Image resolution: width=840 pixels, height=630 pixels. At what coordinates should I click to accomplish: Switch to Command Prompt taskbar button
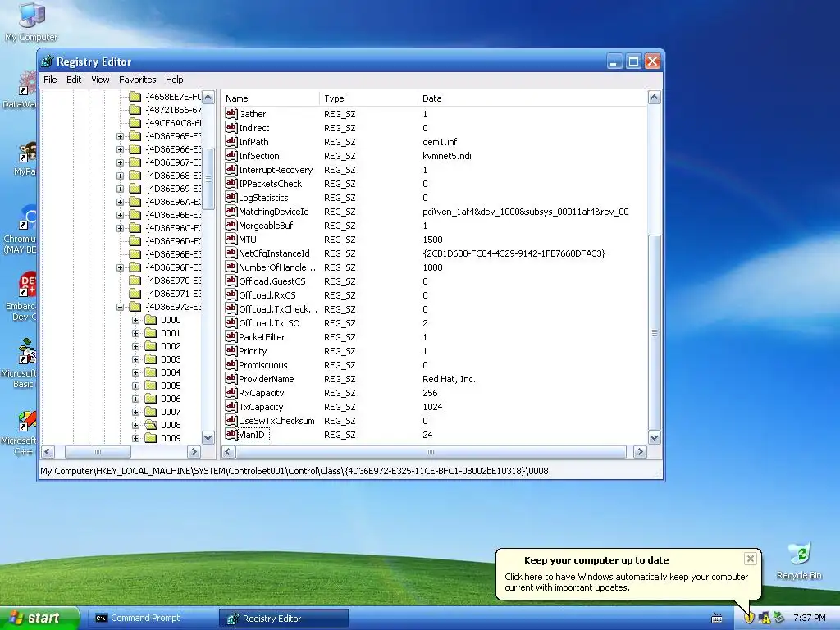point(151,618)
